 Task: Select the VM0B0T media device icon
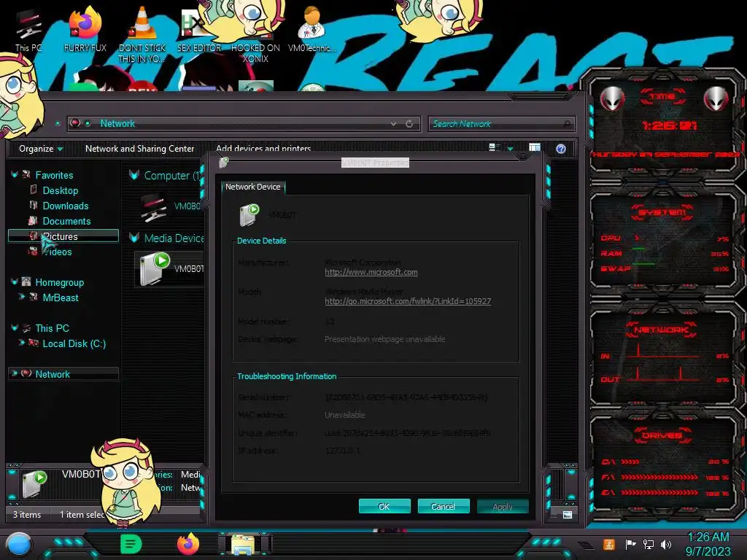pos(155,268)
